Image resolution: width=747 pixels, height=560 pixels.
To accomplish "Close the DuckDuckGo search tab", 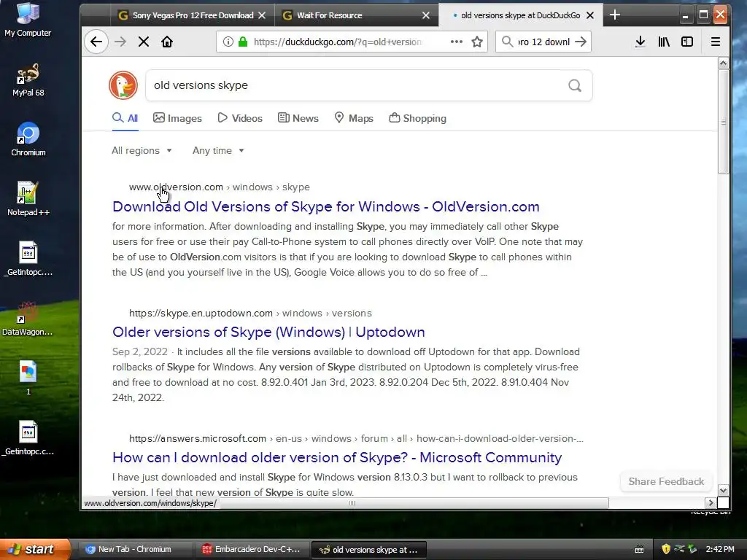I will click(589, 15).
